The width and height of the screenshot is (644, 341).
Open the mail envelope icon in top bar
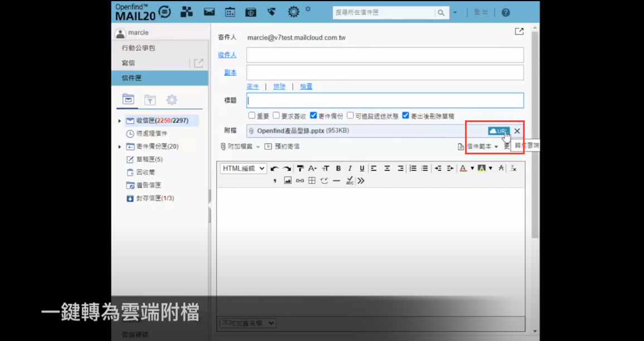pos(210,12)
